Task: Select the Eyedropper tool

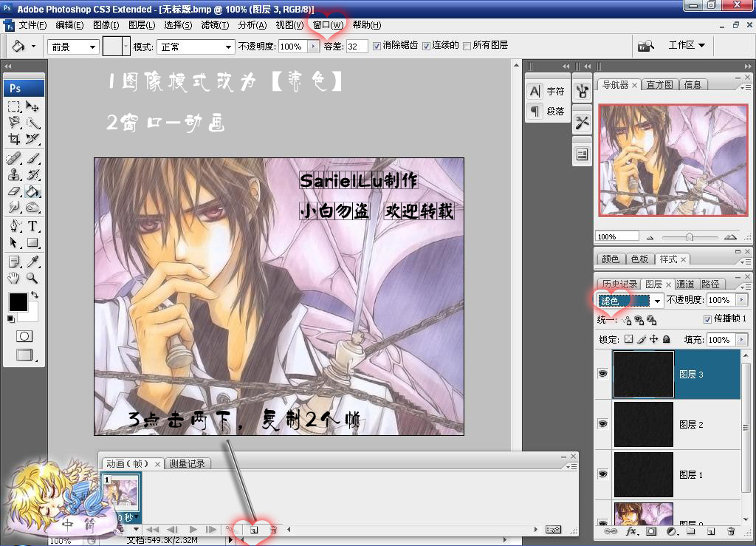Action: pos(32,262)
